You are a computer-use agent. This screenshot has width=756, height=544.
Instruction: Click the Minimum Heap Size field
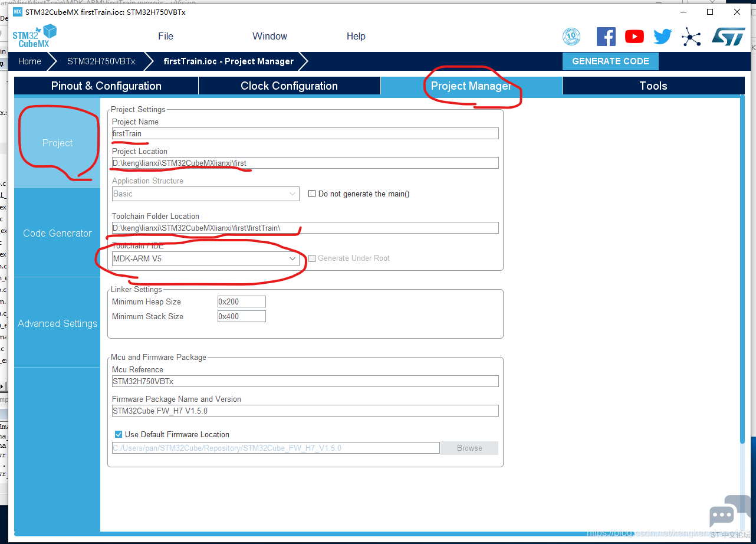[x=242, y=302]
